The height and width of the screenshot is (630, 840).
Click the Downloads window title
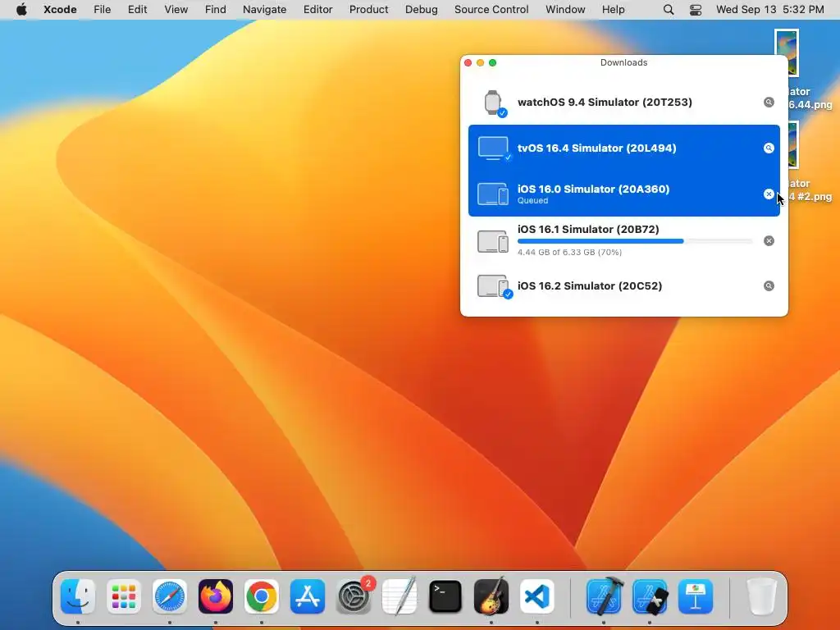623,62
